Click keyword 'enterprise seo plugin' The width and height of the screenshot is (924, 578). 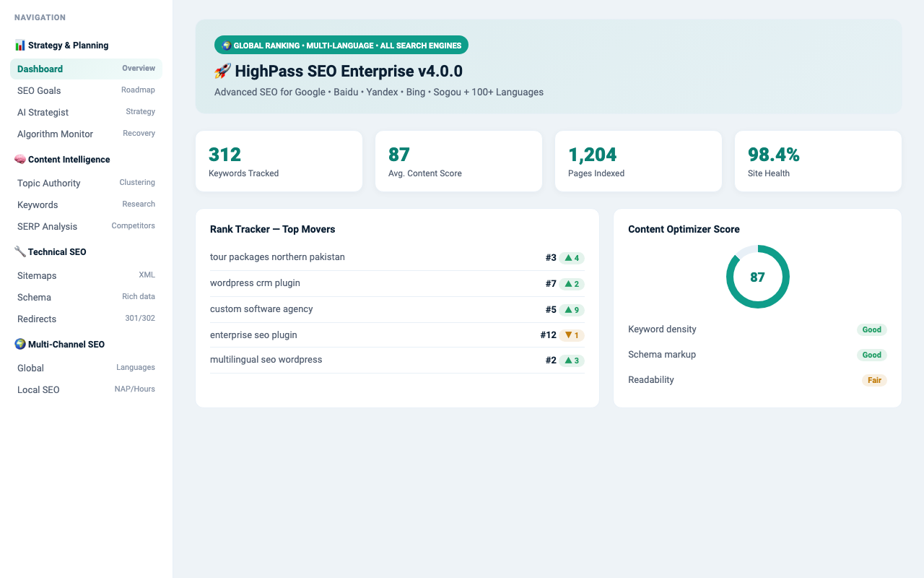point(253,335)
